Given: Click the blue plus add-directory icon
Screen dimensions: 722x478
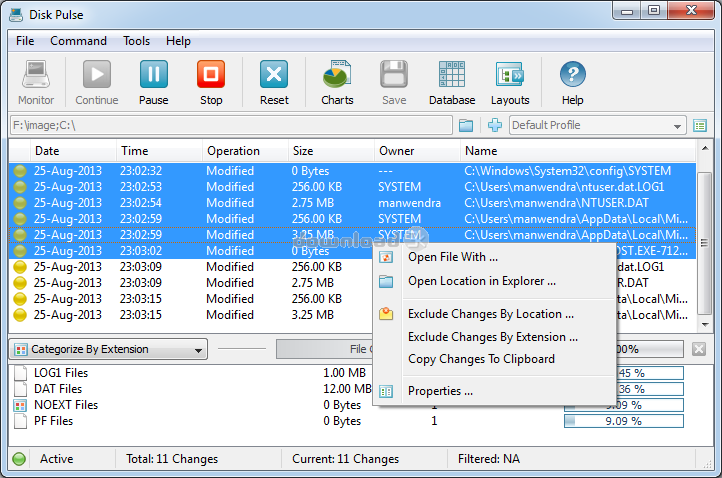Looking at the screenshot, I should (x=495, y=125).
